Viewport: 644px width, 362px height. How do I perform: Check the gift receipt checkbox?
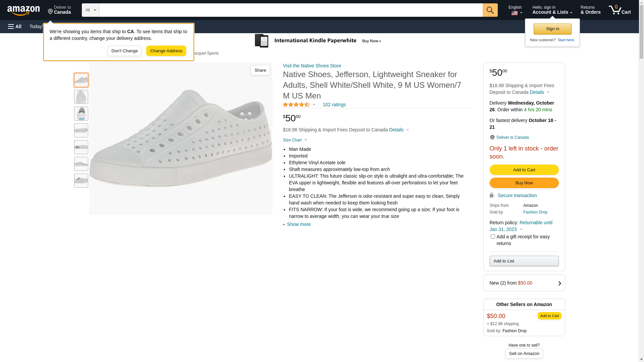click(x=493, y=237)
